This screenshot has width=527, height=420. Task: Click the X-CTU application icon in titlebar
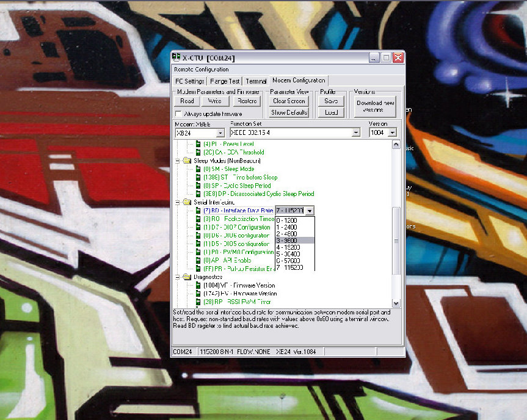pos(176,57)
